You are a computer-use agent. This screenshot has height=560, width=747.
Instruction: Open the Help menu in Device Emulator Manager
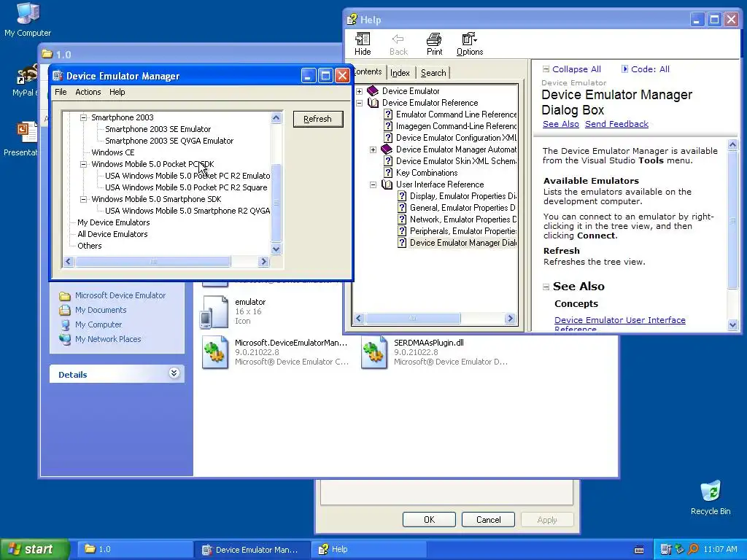[x=117, y=92]
